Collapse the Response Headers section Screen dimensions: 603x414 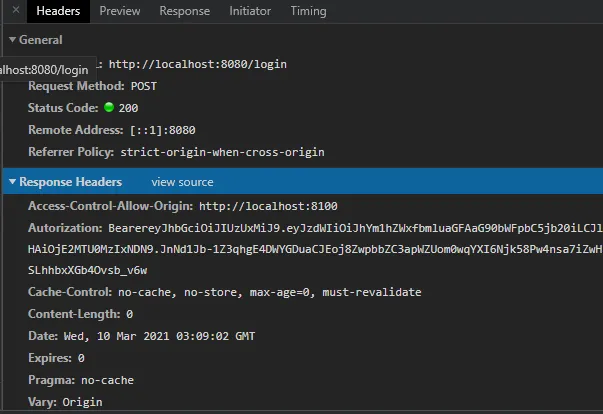click(x=12, y=182)
